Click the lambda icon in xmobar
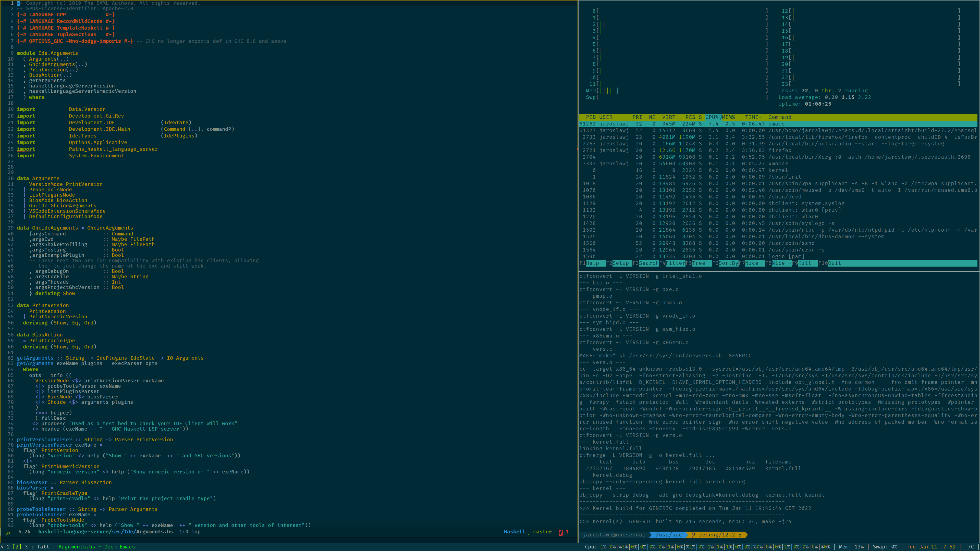 (2, 547)
